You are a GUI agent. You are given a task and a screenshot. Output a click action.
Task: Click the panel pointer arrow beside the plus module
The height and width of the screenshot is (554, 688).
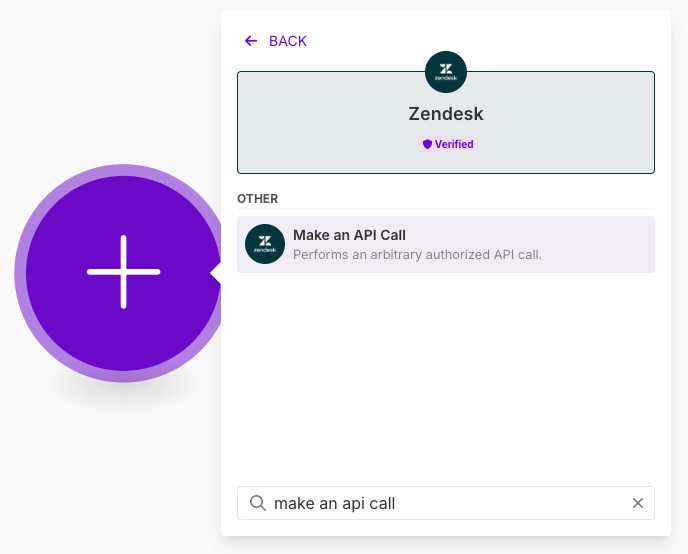(215, 273)
